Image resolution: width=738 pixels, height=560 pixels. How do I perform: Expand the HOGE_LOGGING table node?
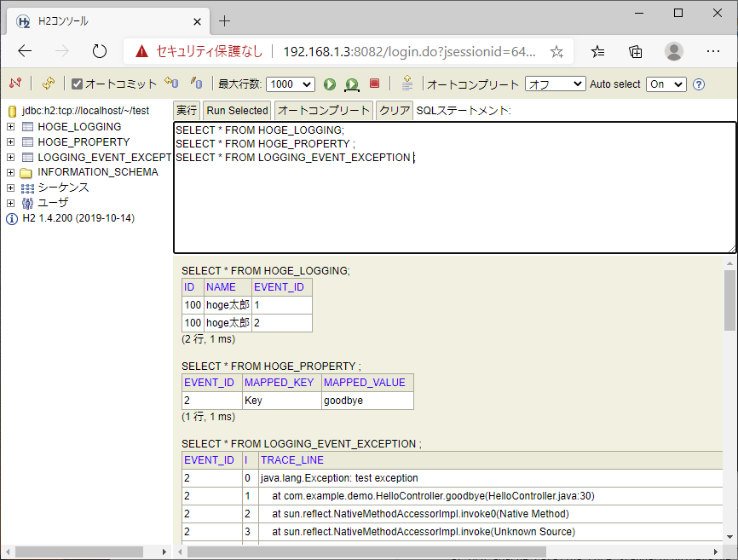10,127
